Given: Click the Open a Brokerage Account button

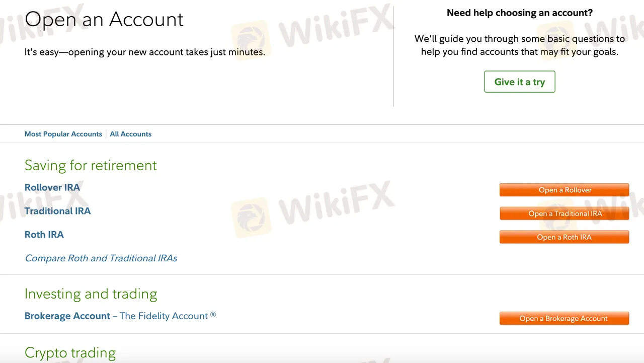Looking at the screenshot, I should [564, 319].
